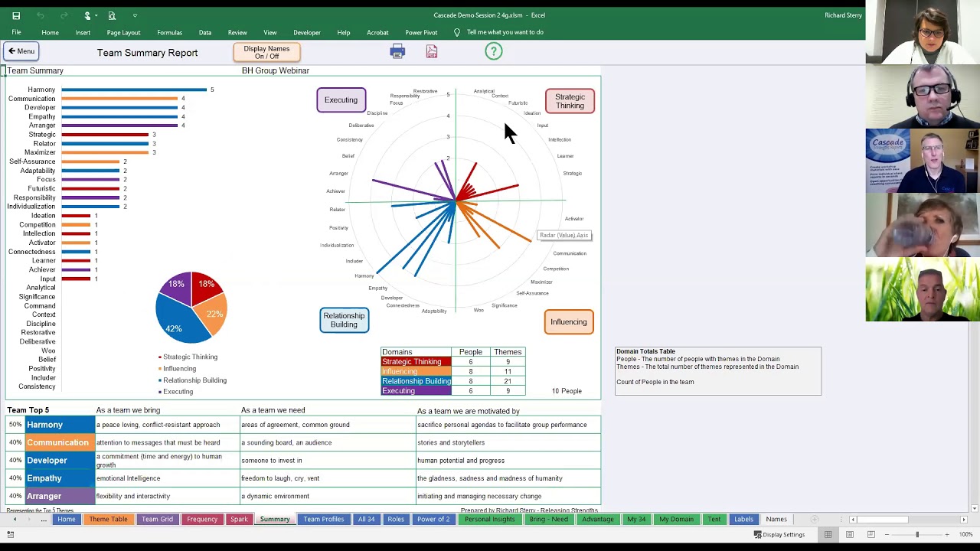Viewport: 980px width, 551px height.
Task: Add a new sheet with the plus icon
Action: (815, 520)
